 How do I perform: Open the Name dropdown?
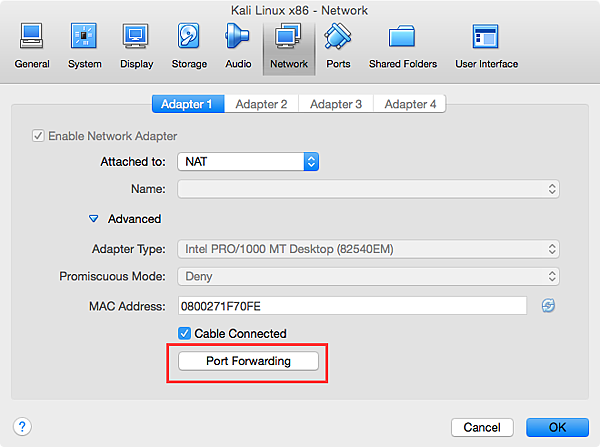point(368,189)
